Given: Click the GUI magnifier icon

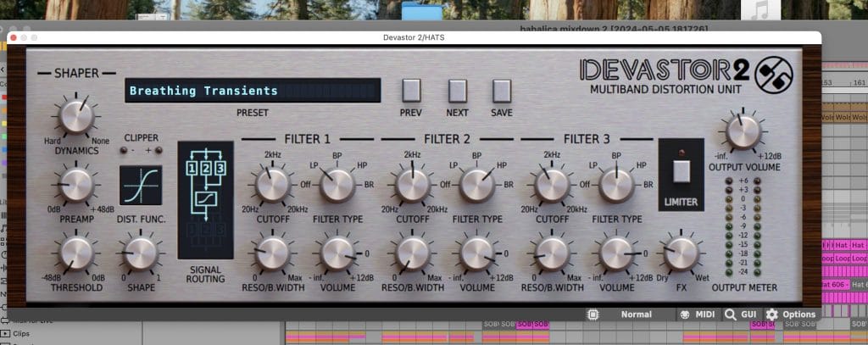Looking at the screenshot, I should pyautogui.click(x=730, y=314).
